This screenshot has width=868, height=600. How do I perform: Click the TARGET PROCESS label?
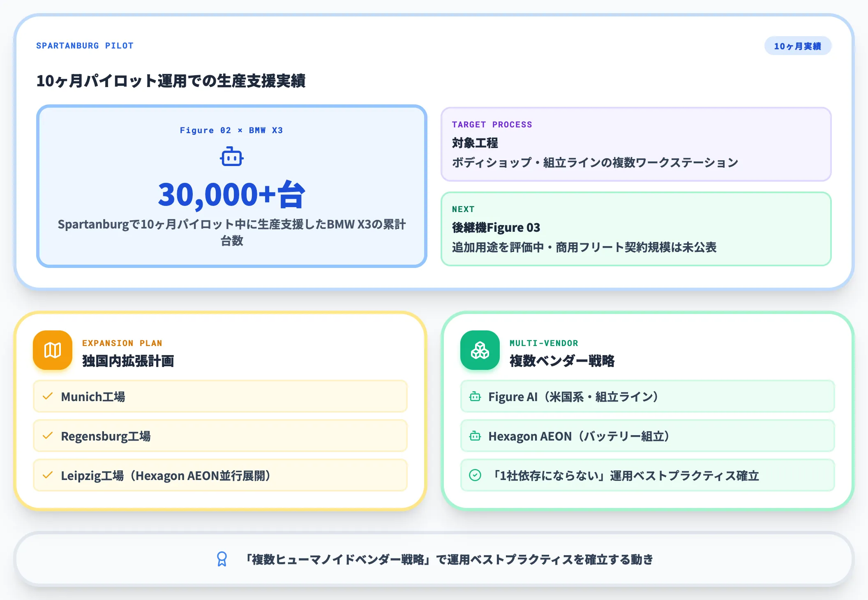tap(492, 125)
